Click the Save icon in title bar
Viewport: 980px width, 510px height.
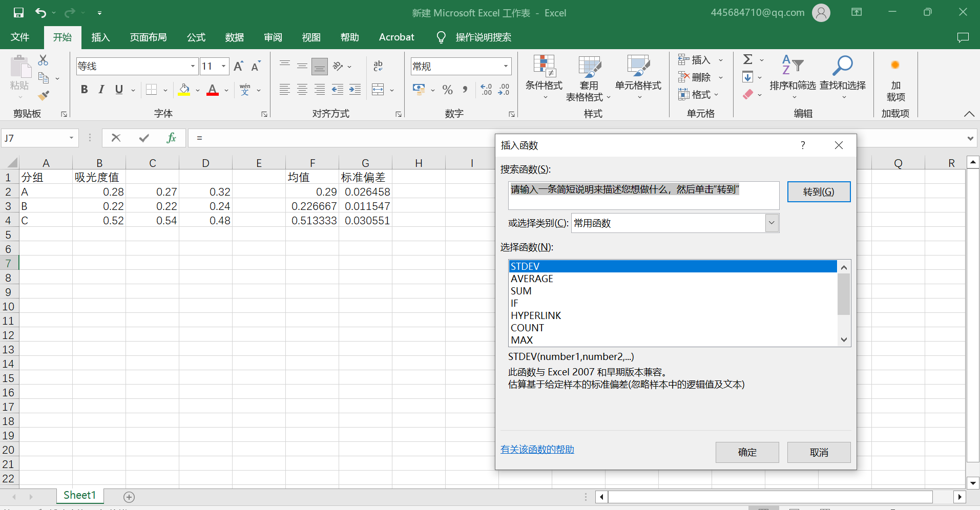point(18,13)
